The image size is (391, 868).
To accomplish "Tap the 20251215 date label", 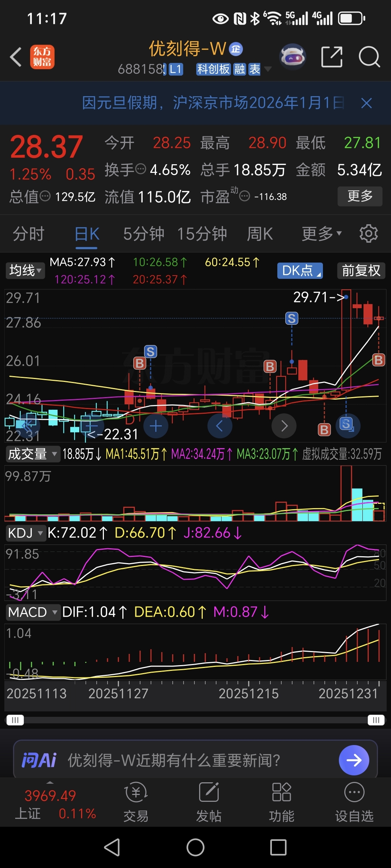I will 249,693.
